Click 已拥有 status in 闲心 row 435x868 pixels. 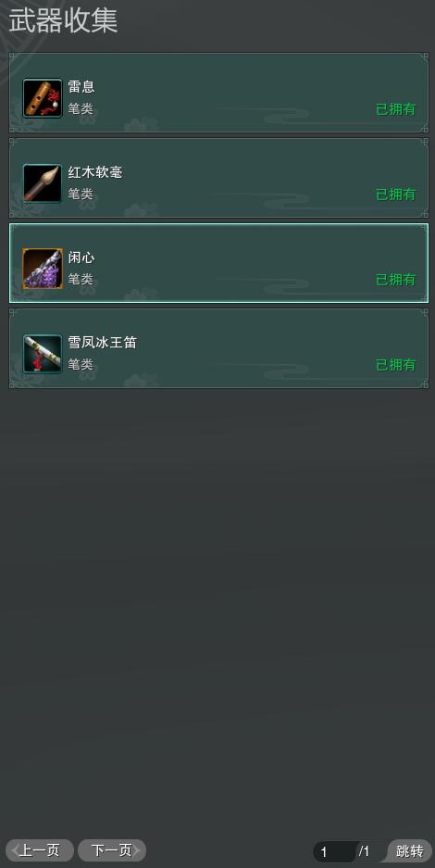coord(396,280)
